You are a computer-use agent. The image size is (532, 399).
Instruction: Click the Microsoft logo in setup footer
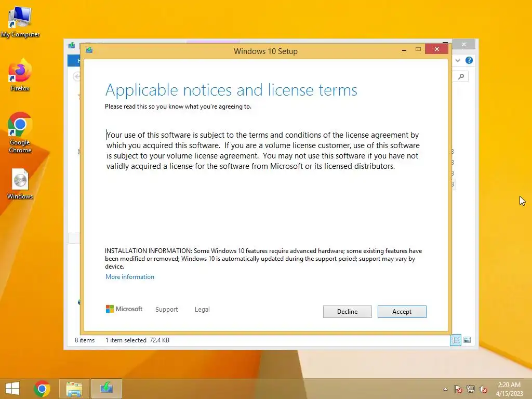coord(124,309)
